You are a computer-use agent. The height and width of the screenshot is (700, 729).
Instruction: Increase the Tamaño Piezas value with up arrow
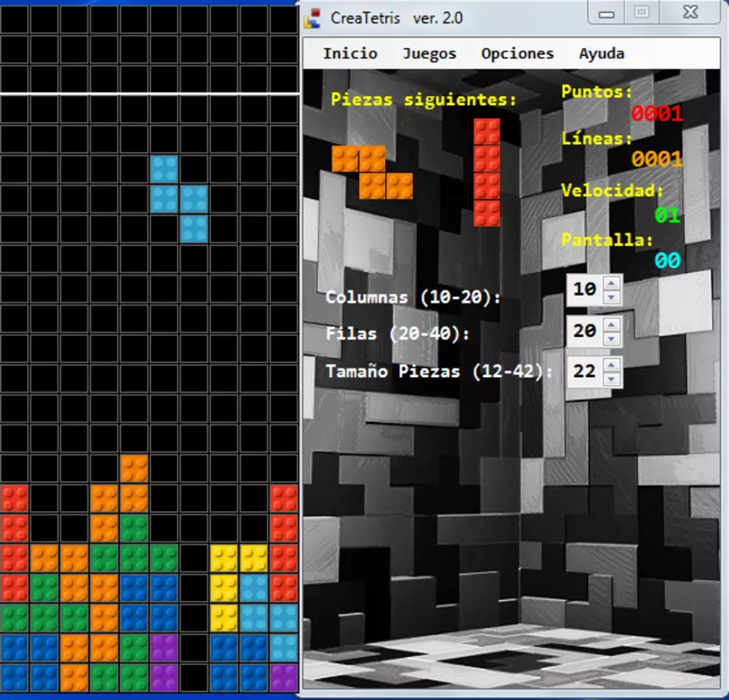(x=612, y=366)
